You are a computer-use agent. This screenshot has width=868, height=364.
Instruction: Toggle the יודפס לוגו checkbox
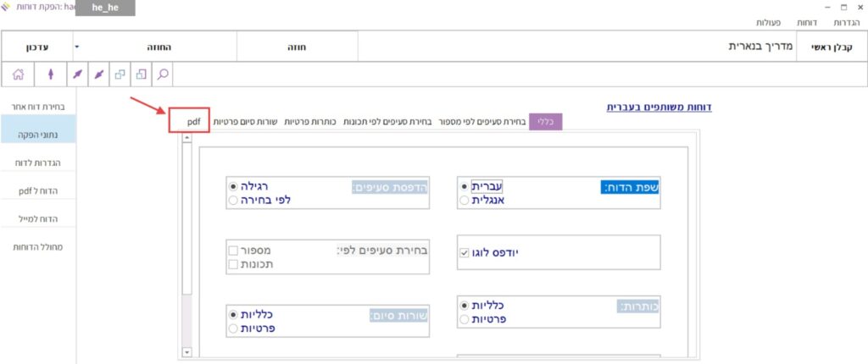click(464, 252)
